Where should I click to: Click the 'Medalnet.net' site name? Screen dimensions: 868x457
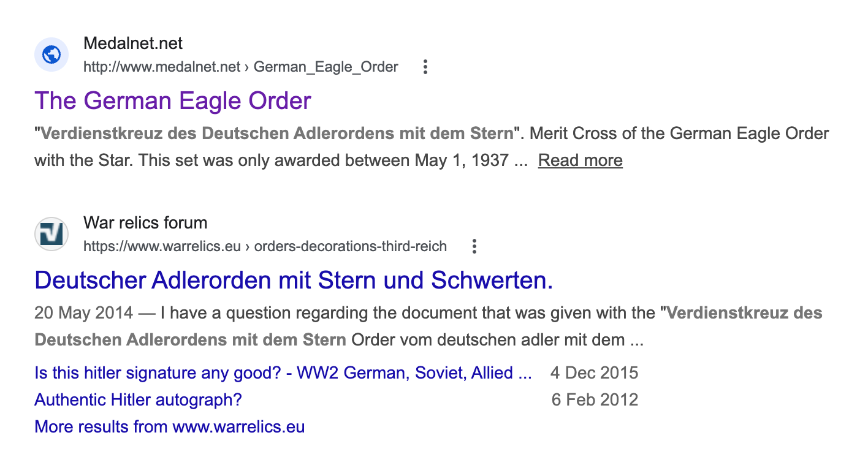click(132, 44)
